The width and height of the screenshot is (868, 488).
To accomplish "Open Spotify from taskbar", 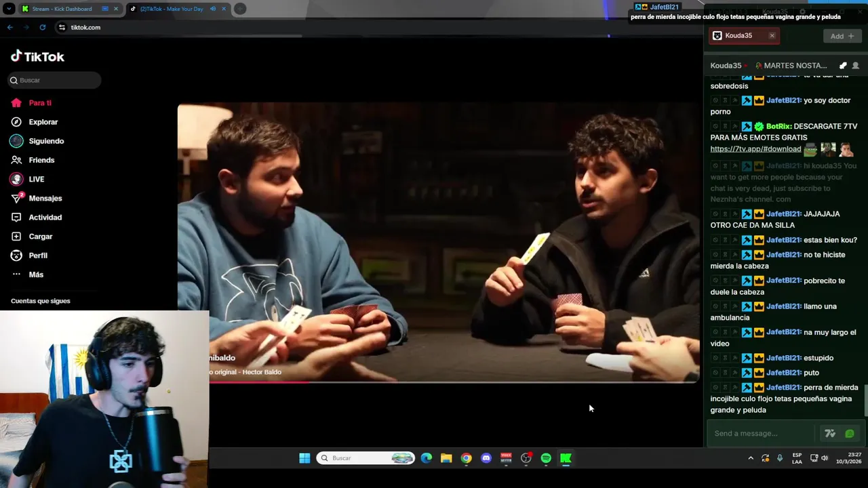I will point(546,458).
